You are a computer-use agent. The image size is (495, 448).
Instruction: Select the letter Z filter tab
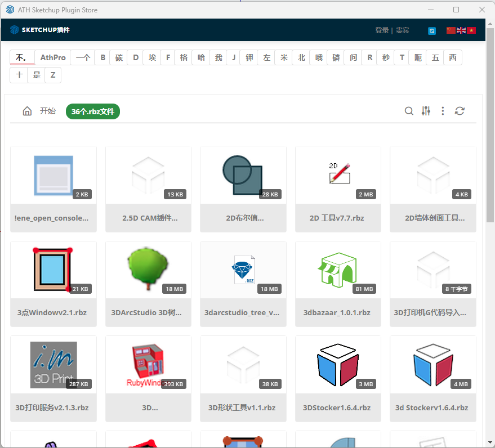(x=53, y=75)
